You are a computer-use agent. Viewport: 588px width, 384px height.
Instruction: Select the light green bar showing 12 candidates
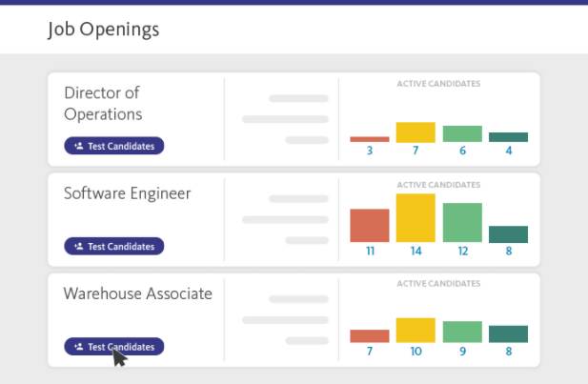(462, 223)
